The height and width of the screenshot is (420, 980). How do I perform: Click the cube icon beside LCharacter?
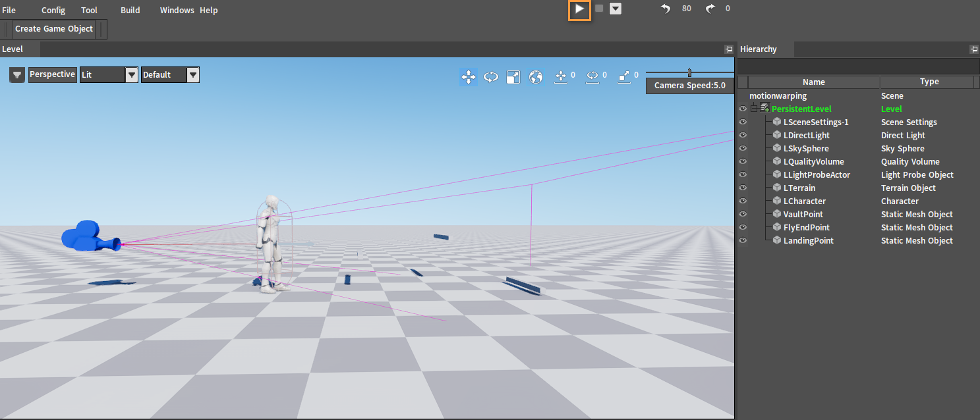777,201
